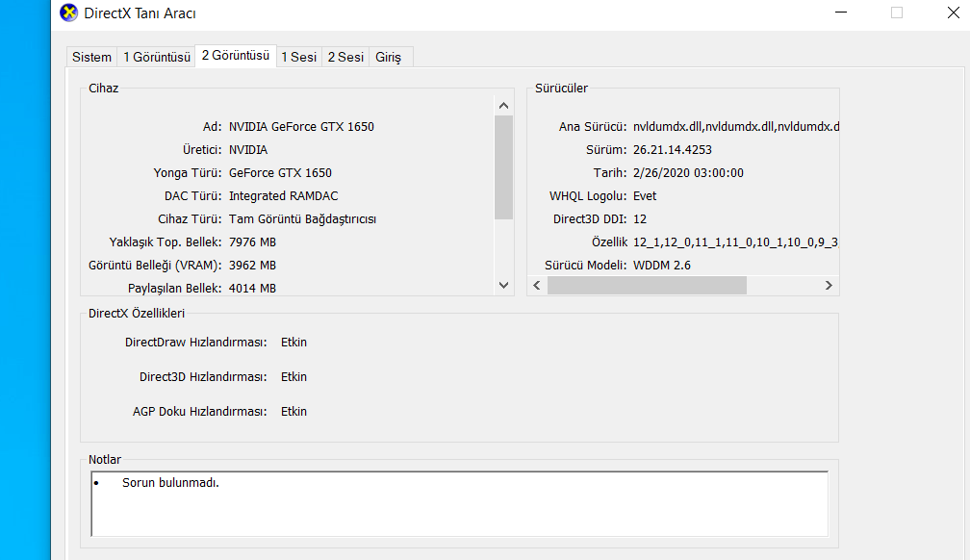Click inside the Notlar text box
Screen dimensions: 970x560
(x=460, y=503)
